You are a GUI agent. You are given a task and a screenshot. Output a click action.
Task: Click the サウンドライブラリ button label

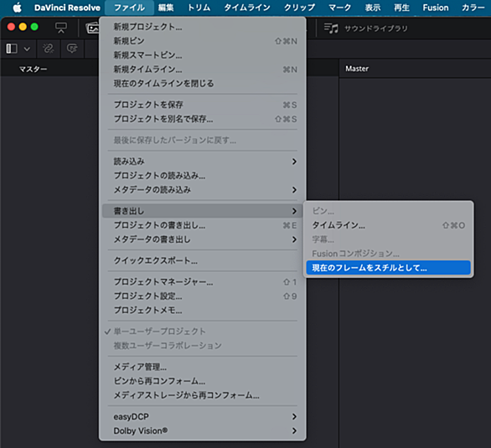click(x=376, y=28)
